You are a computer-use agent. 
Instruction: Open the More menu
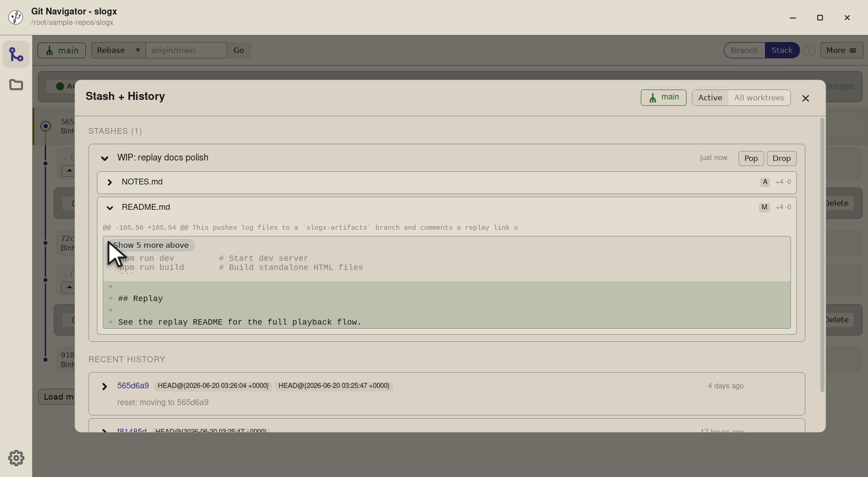pyautogui.click(x=841, y=50)
